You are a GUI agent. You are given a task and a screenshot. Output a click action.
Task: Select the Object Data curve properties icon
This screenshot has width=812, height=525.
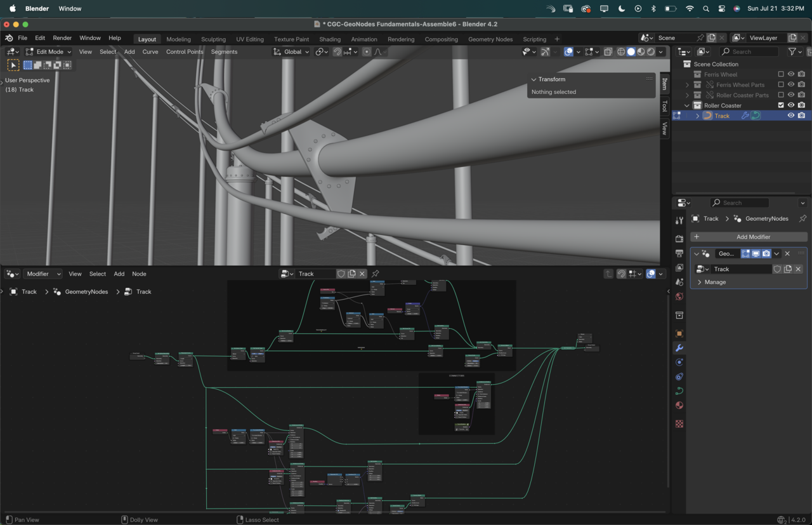[679, 391]
